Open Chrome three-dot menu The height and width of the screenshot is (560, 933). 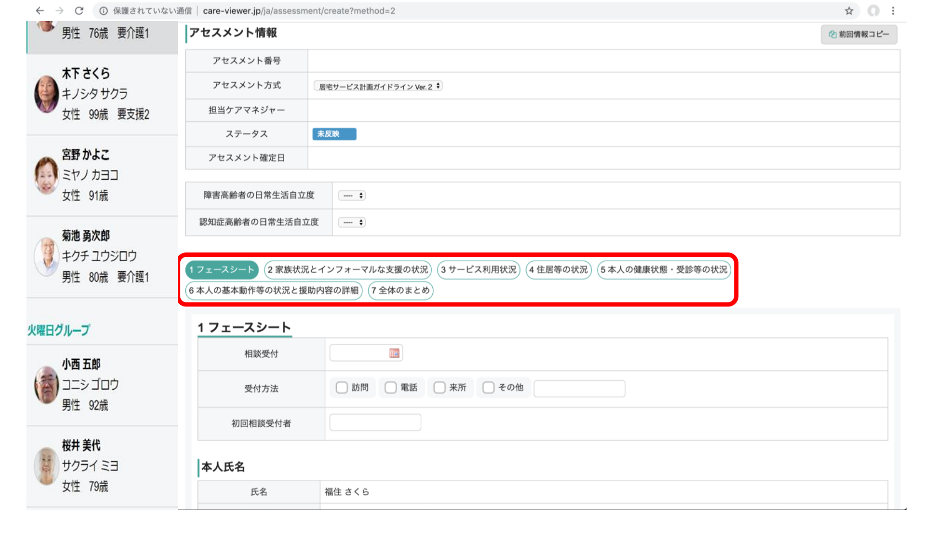point(893,10)
